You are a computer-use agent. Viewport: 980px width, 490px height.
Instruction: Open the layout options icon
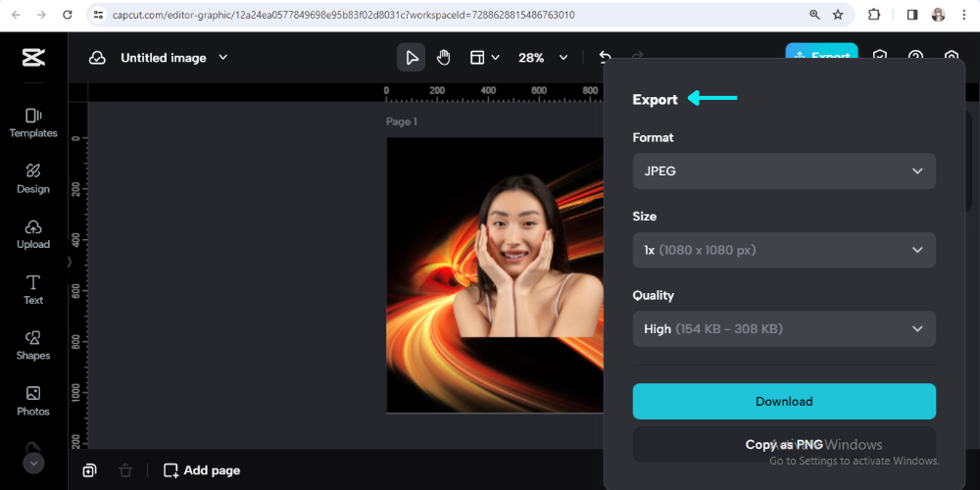coord(477,58)
